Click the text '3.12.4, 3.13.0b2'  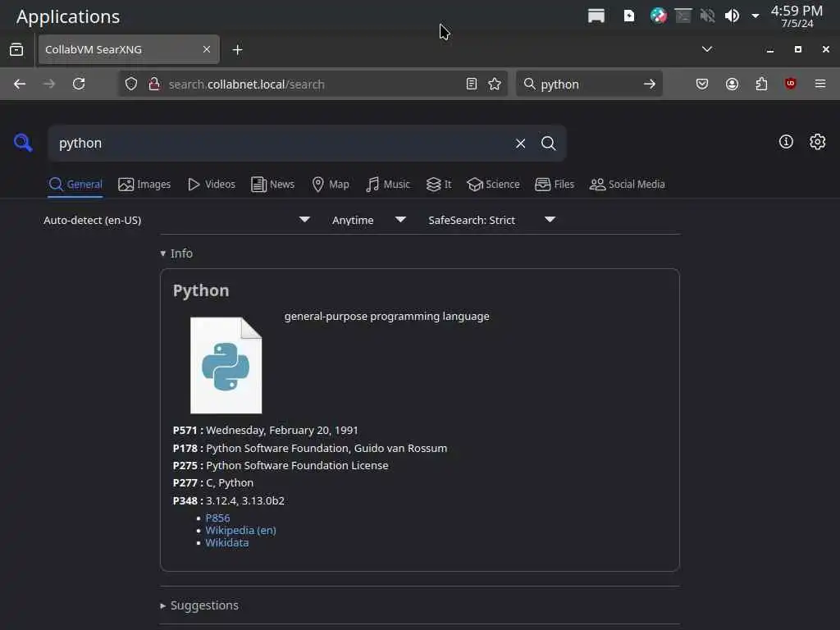(x=244, y=500)
